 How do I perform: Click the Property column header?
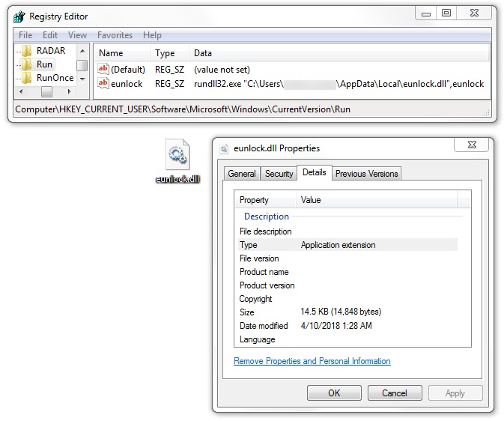tap(266, 200)
